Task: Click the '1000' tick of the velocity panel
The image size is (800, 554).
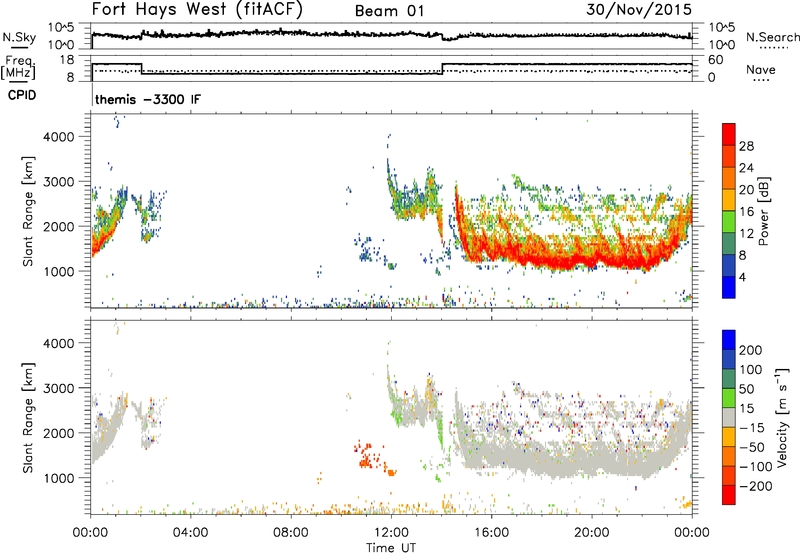Action: [x=58, y=478]
